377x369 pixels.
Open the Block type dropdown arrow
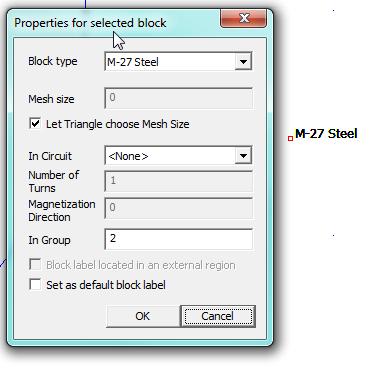(x=243, y=62)
